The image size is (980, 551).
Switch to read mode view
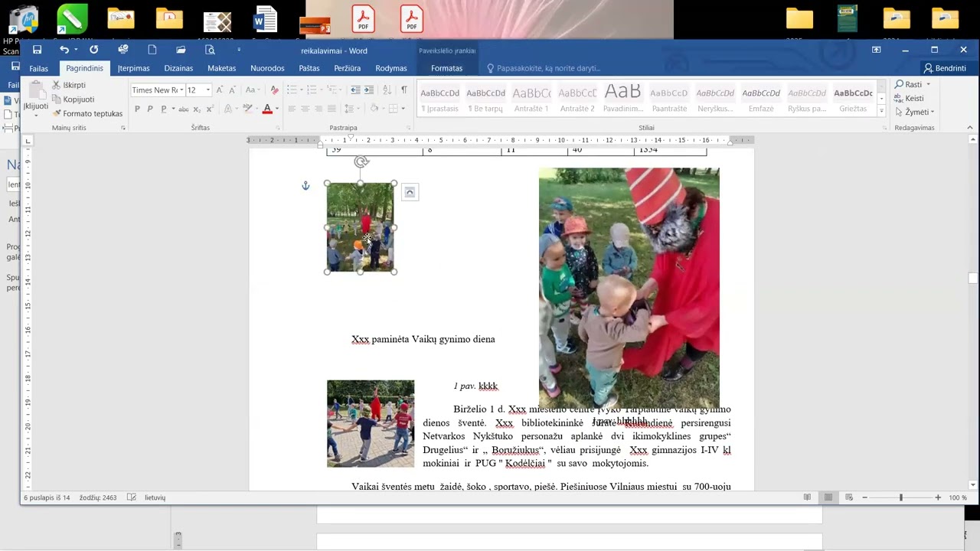(807, 497)
